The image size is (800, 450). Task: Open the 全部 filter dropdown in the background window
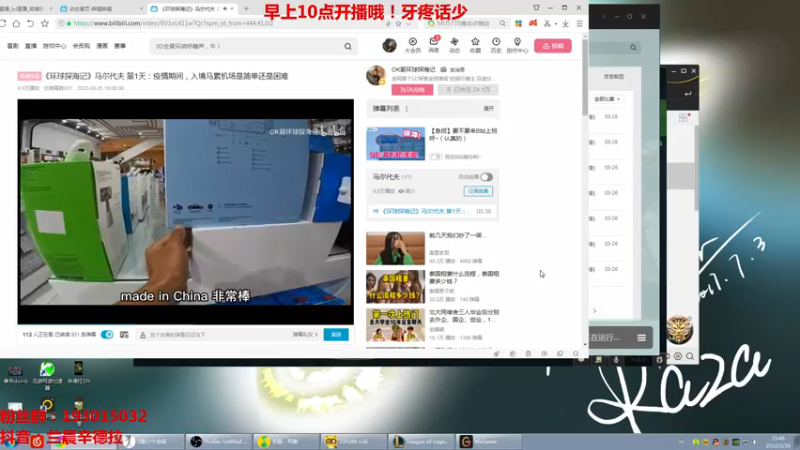tap(607, 99)
